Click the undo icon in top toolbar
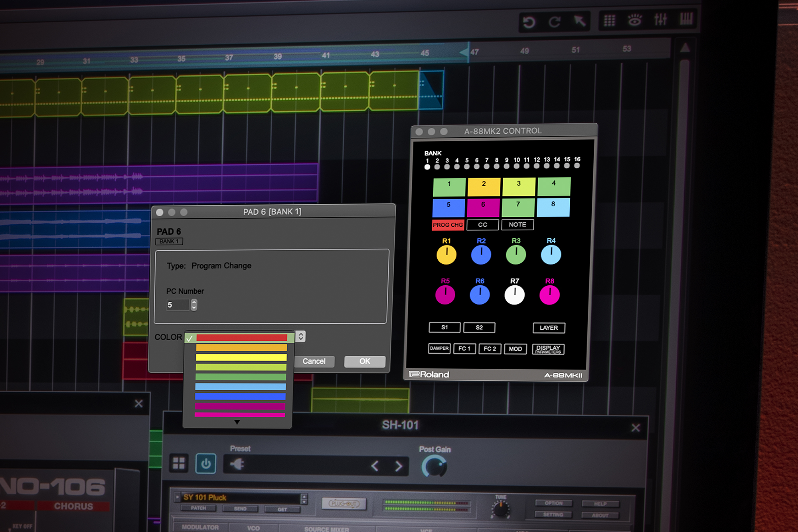The image size is (798, 532). click(x=529, y=22)
